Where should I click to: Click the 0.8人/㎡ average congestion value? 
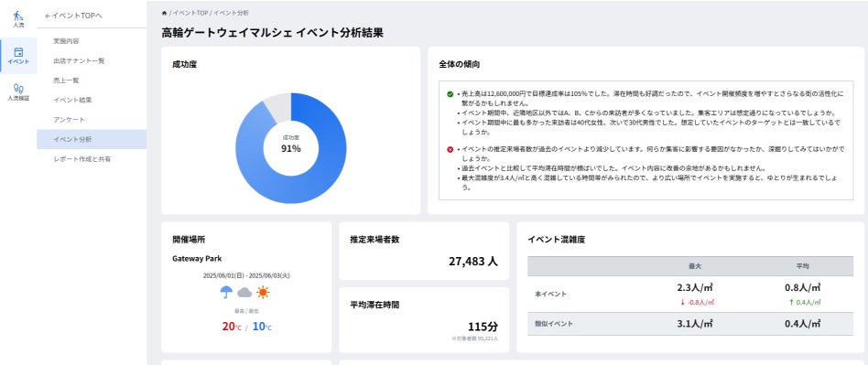click(803, 288)
